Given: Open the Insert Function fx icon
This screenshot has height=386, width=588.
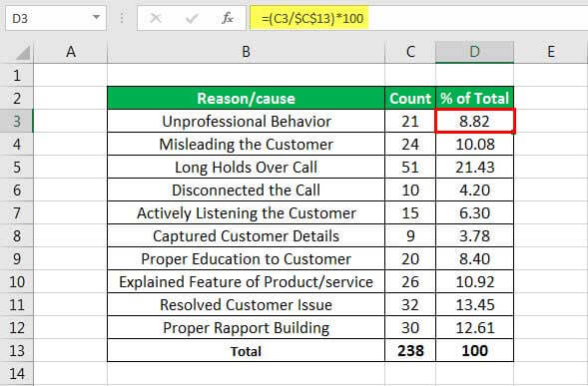Looking at the screenshot, I should point(228,18).
